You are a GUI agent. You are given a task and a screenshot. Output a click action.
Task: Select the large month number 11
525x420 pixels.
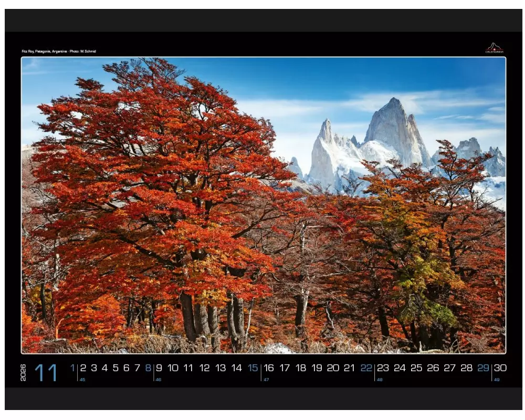click(x=46, y=372)
